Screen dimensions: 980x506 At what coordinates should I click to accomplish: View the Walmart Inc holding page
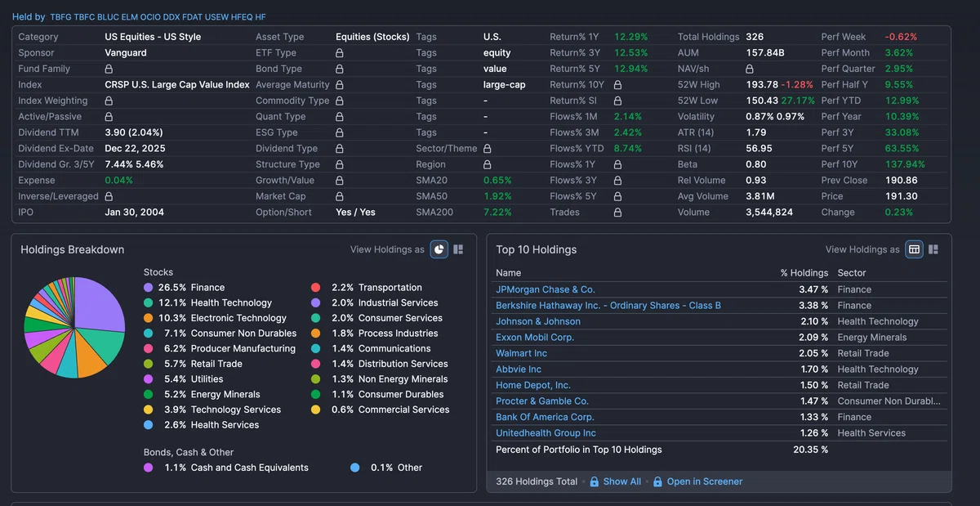point(522,353)
